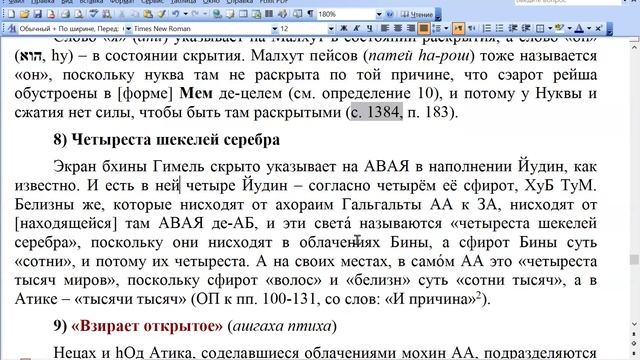Center the paragraph text

click(x=398, y=29)
